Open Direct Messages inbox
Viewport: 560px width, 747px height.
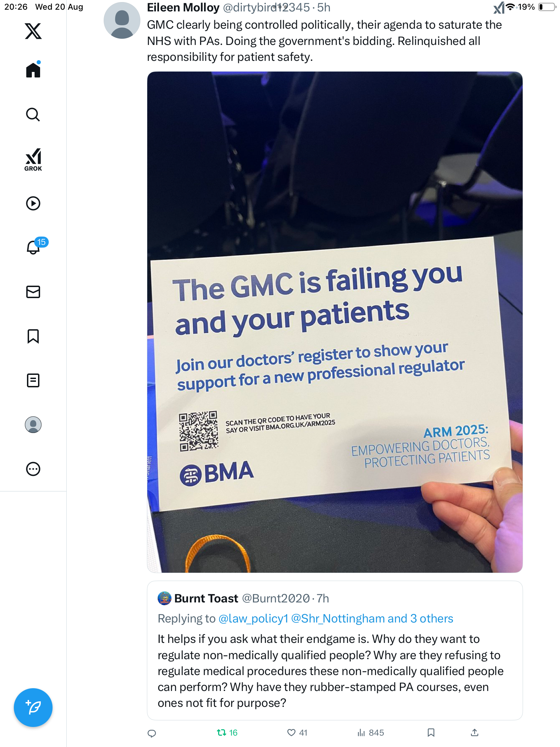point(33,292)
